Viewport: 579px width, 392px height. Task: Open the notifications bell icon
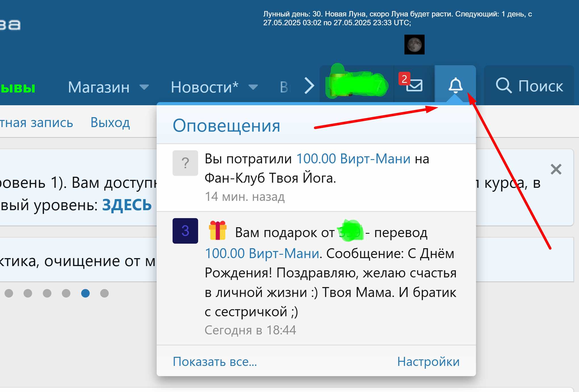455,85
